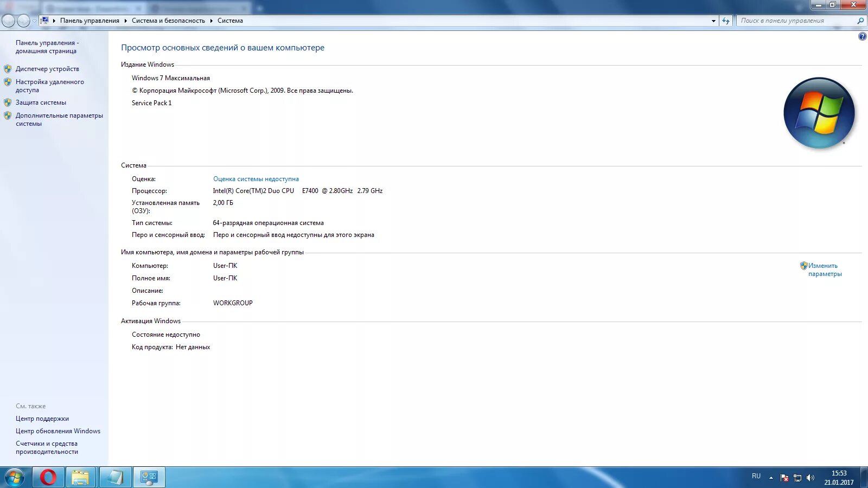The image size is (868, 488).
Task: Open Диспетчер устройств link
Action: point(47,69)
